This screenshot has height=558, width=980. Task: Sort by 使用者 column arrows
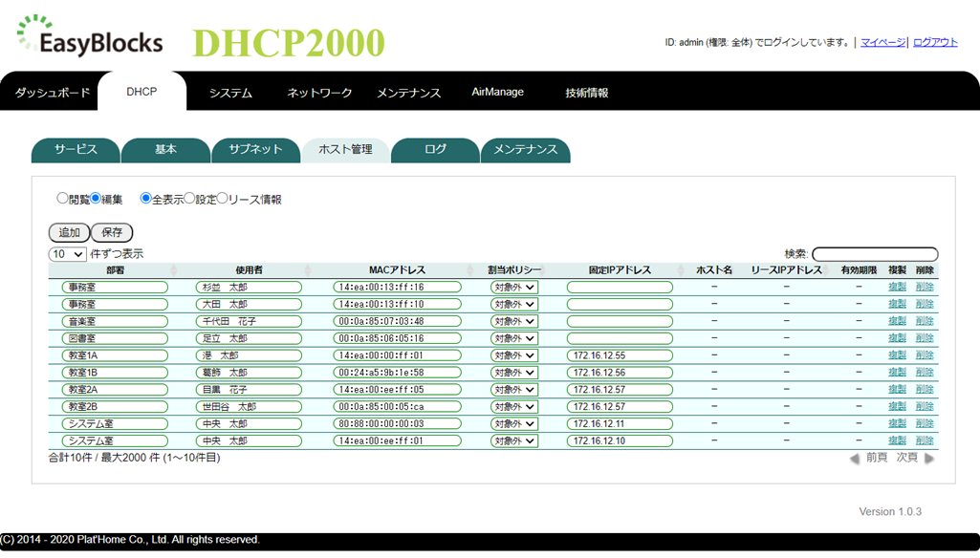308,270
